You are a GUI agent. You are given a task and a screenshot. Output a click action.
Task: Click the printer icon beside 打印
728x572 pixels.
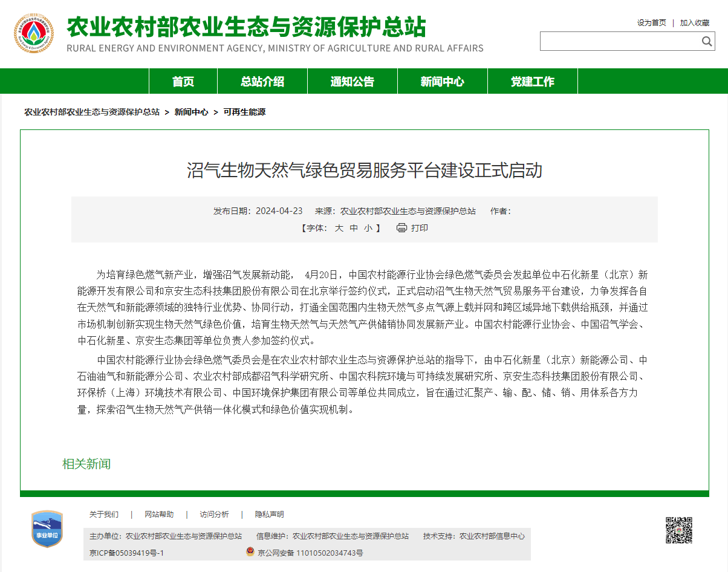pos(401,228)
